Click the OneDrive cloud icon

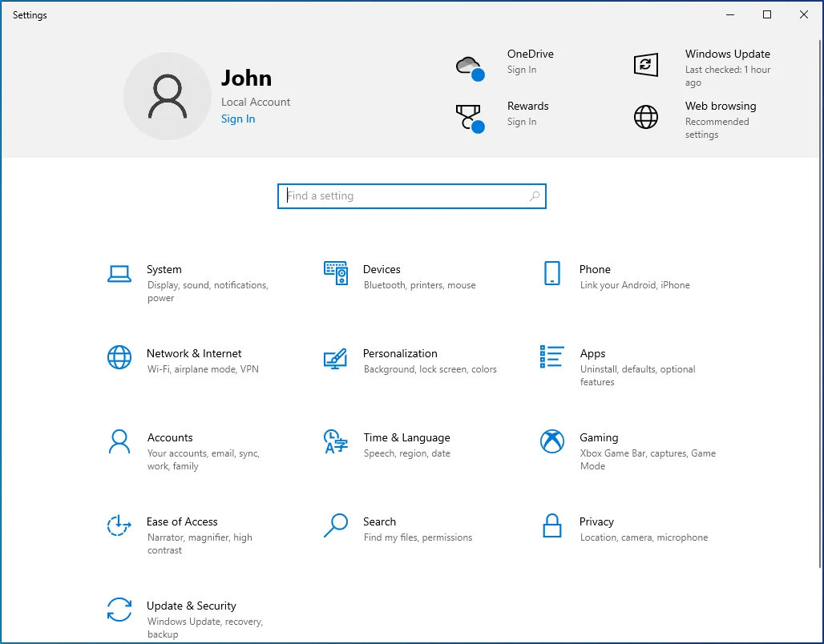[x=470, y=68]
